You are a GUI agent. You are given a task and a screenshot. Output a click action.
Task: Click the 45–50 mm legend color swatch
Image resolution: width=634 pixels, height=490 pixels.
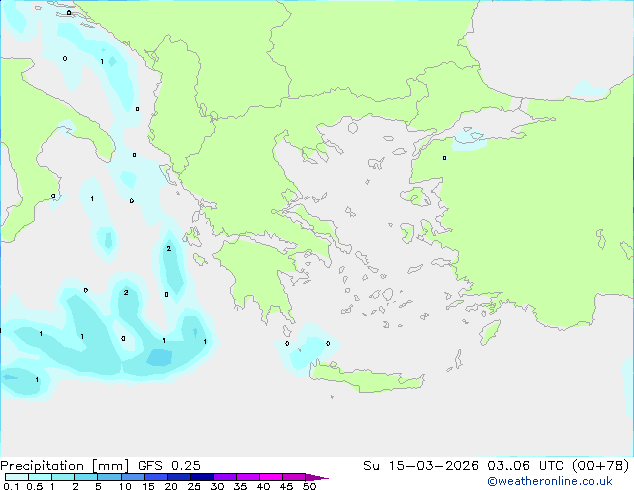coord(294,477)
